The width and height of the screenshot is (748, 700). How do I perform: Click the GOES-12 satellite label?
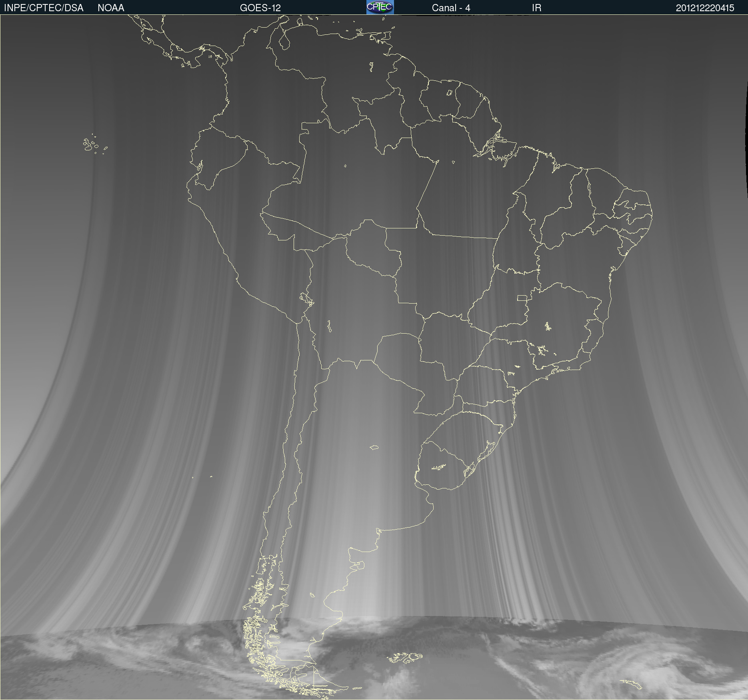point(260,8)
